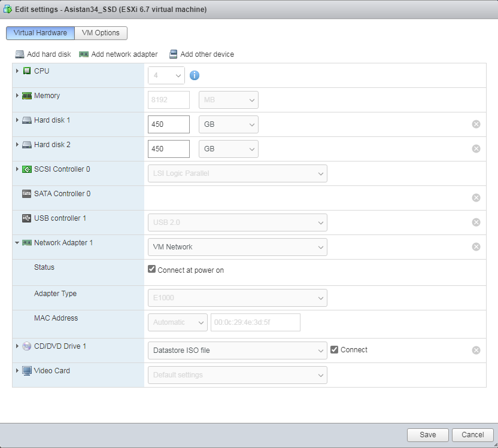This screenshot has width=498, height=448.
Task: Expand the Hard disk 1 row
Action: point(17,120)
